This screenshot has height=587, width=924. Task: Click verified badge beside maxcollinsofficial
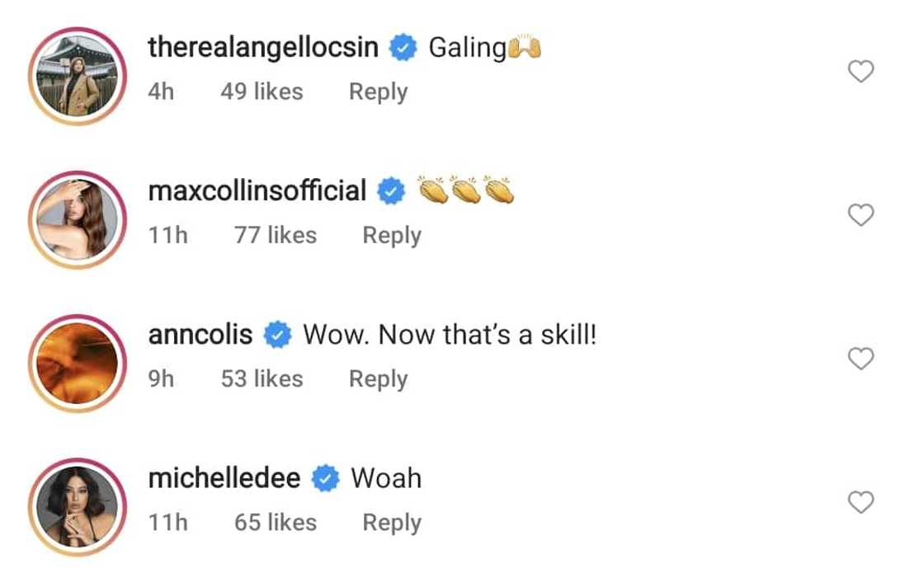[391, 192]
